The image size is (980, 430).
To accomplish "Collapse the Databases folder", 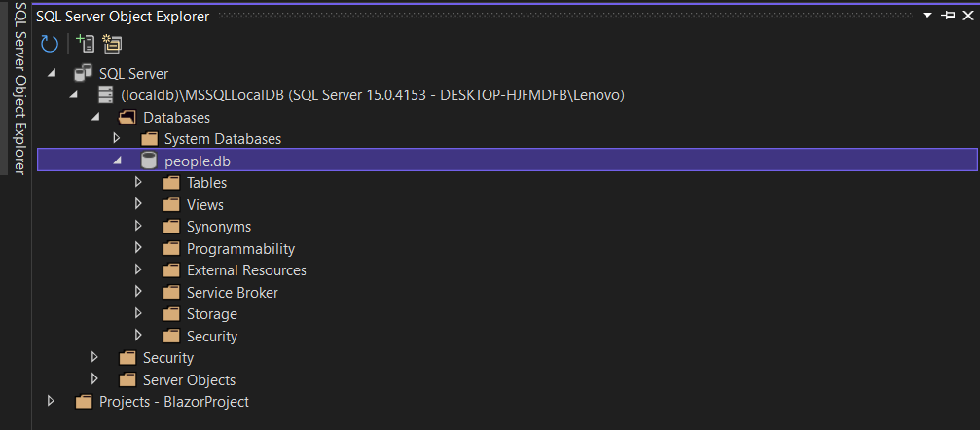I will pos(95,117).
